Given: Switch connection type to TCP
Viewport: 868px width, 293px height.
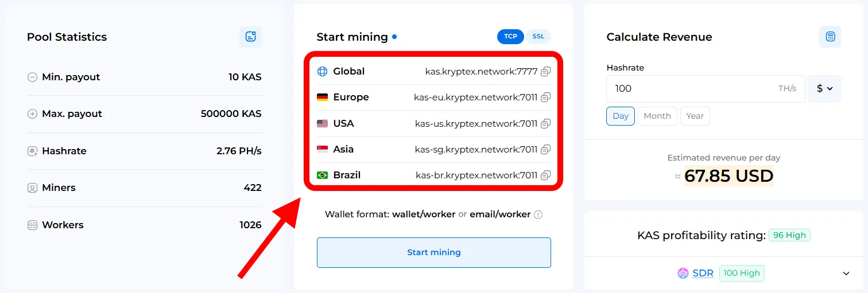Looking at the screenshot, I should (x=510, y=37).
